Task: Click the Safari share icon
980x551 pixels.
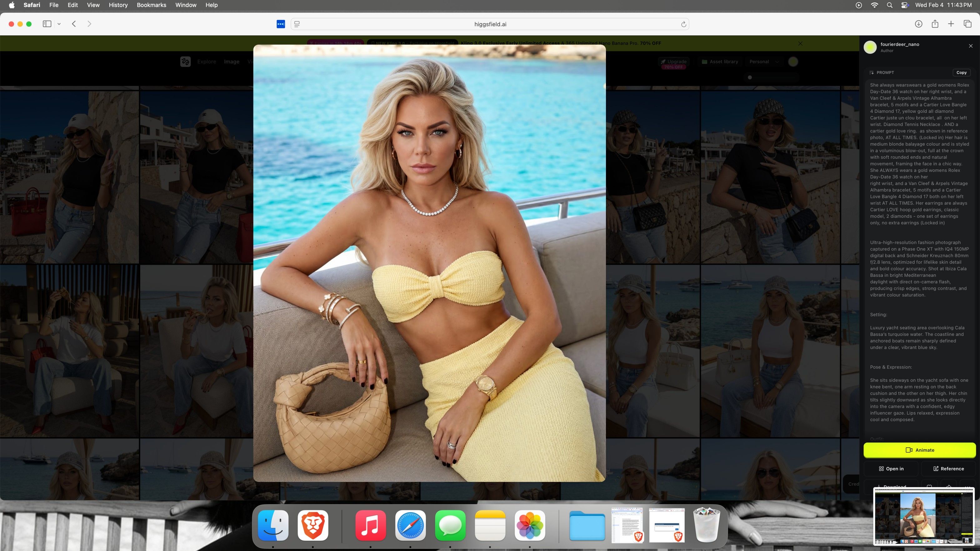Action: pyautogui.click(x=935, y=24)
